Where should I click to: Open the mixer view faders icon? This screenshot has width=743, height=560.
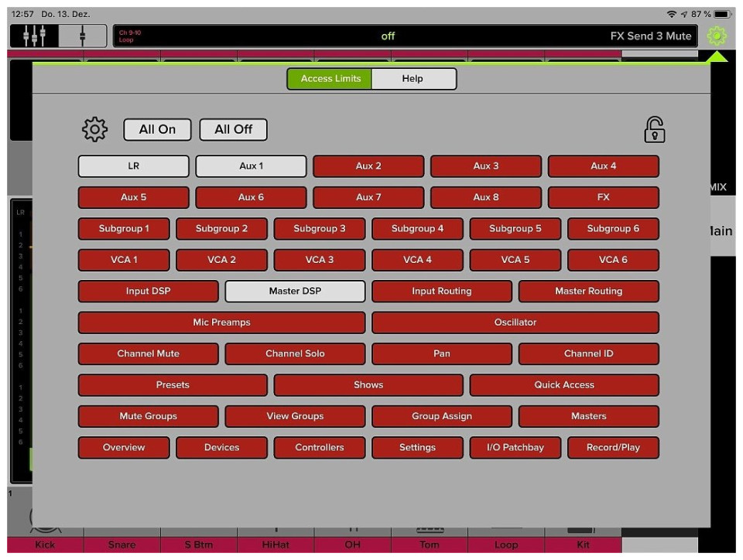tap(34, 36)
